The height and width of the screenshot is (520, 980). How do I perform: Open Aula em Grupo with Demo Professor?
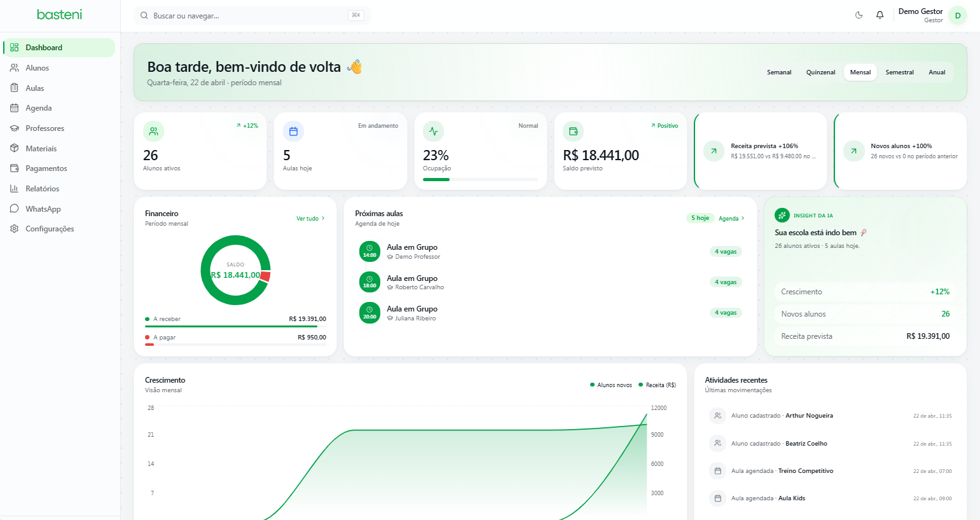550,252
